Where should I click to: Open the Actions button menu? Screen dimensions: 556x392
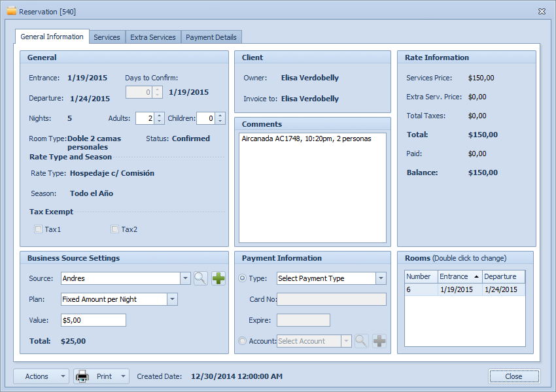41,376
